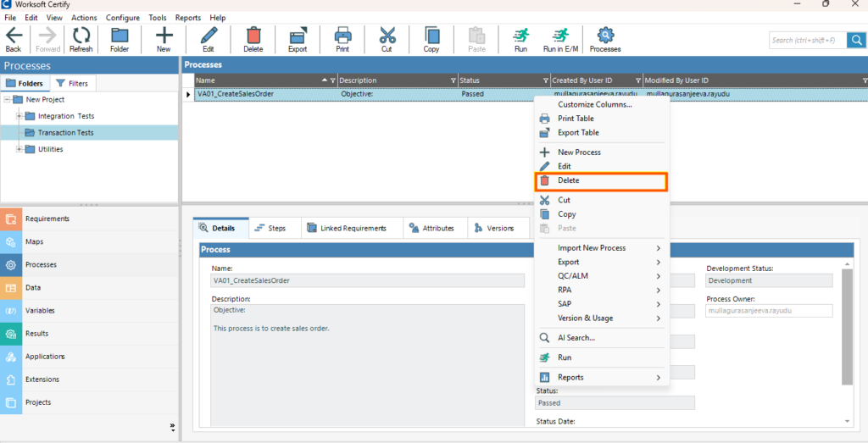Open Applications in the left navigation
Viewport: 868px width, 443px height.
(89, 357)
